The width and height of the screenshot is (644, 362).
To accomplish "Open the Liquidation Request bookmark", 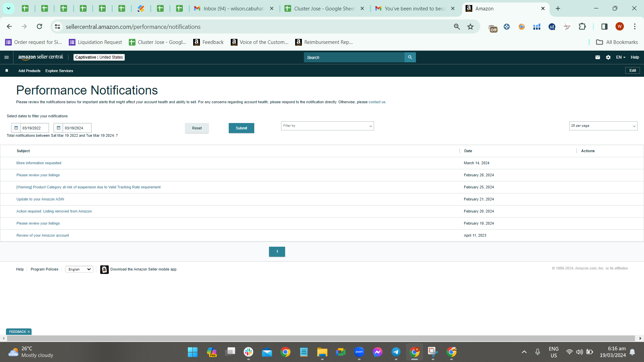I will [x=96, y=42].
